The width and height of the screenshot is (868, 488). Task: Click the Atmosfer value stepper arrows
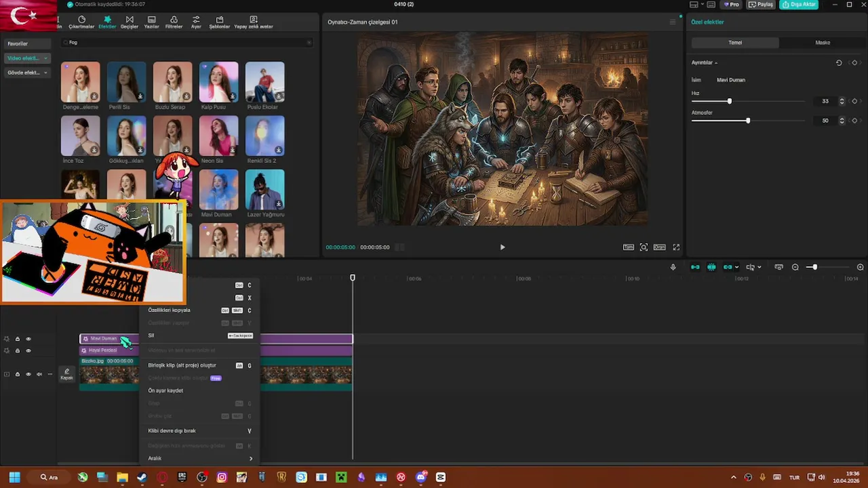pyautogui.click(x=842, y=121)
